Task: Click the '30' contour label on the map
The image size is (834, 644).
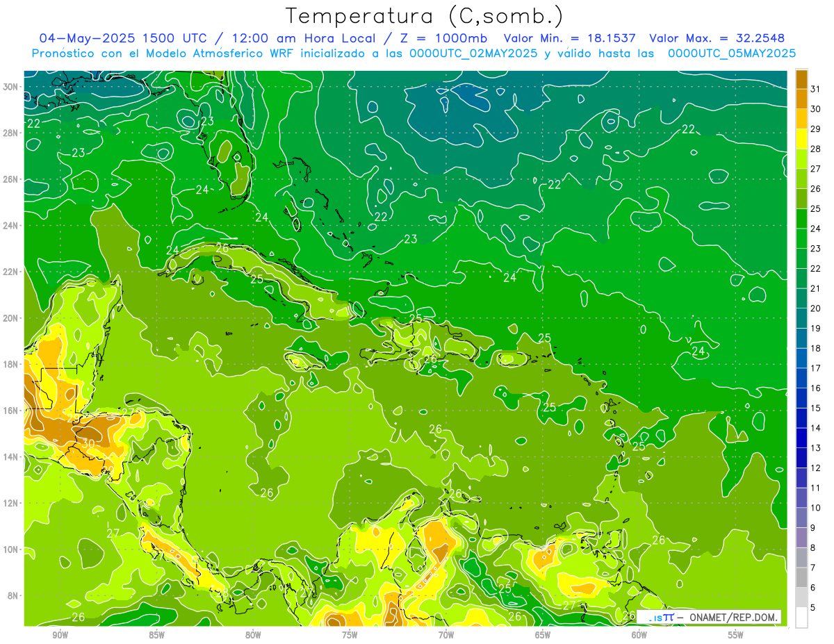Action: (x=88, y=443)
